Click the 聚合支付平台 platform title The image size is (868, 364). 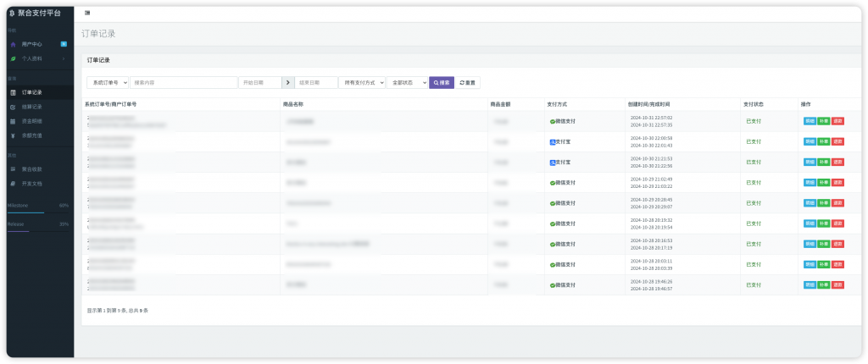pyautogui.click(x=39, y=13)
